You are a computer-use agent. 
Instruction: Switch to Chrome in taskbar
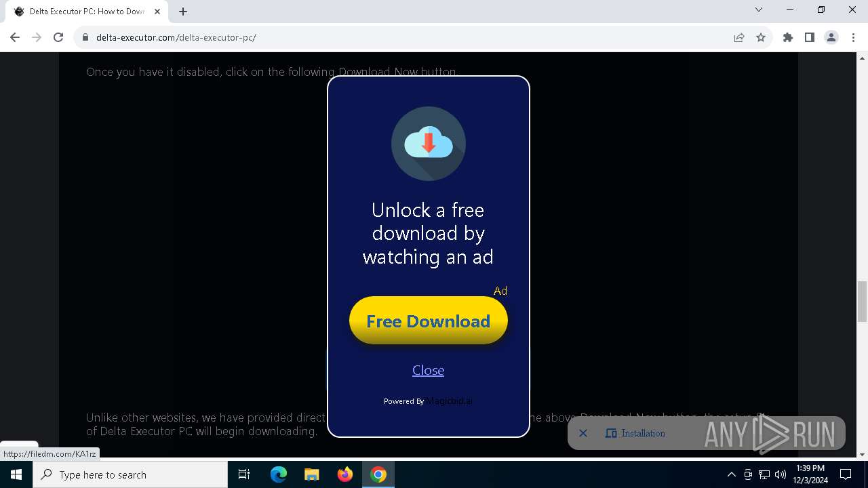(x=378, y=474)
